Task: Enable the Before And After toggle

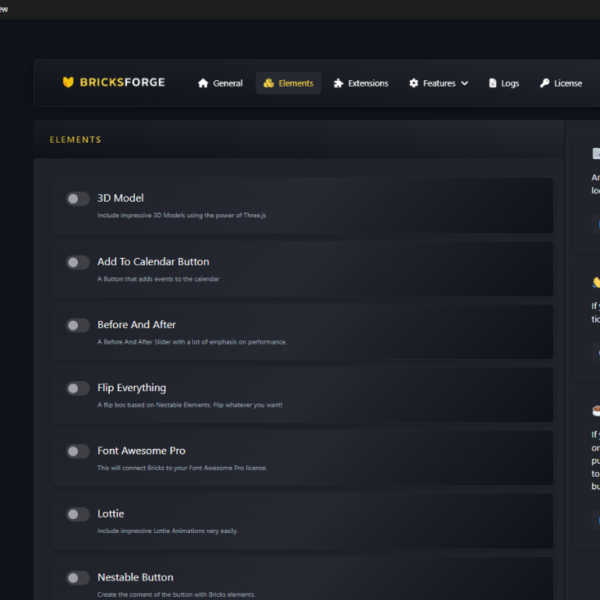Action: pyautogui.click(x=78, y=325)
